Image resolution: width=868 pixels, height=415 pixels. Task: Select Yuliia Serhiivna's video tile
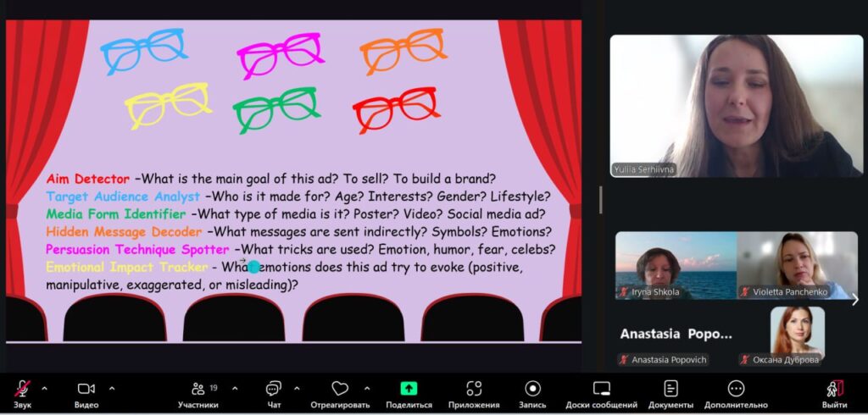point(735,106)
